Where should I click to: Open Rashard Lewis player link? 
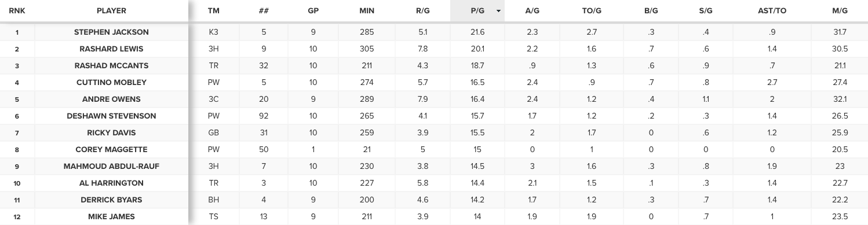tap(112, 49)
